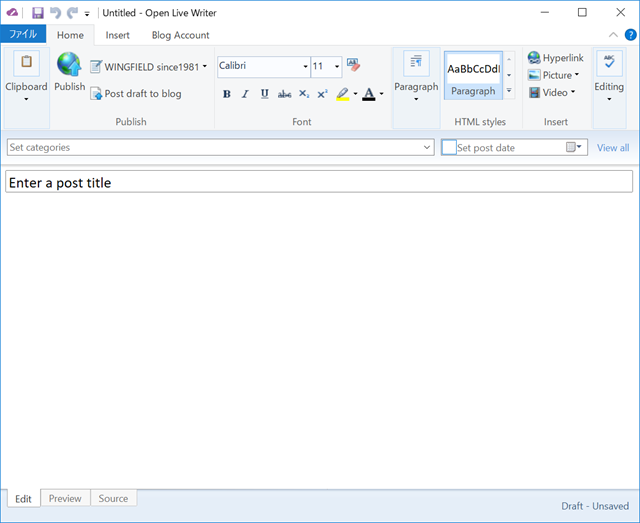Click the clear formatting icon
Image resolution: width=640 pixels, height=523 pixels.
click(x=353, y=65)
